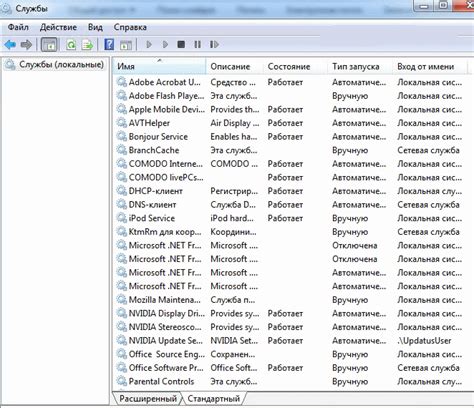Click the gear icon beside Bonjour Service
This screenshot has height=408, width=474.
[x=121, y=136]
